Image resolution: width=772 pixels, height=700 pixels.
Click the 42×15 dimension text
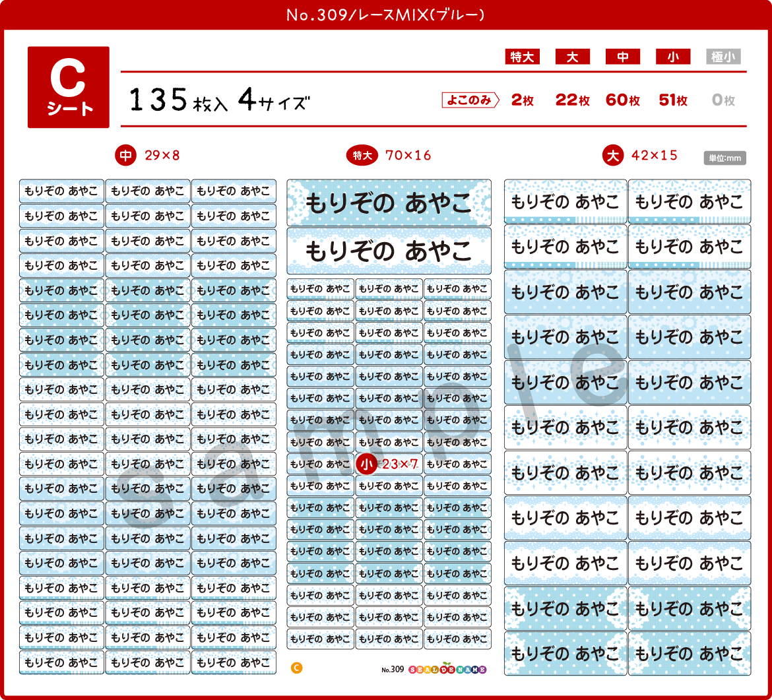click(655, 156)
